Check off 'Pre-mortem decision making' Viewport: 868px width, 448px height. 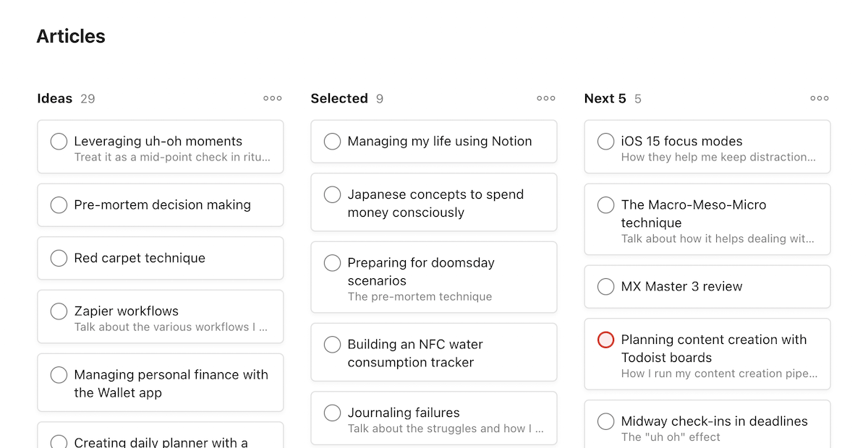coord(59,205)
